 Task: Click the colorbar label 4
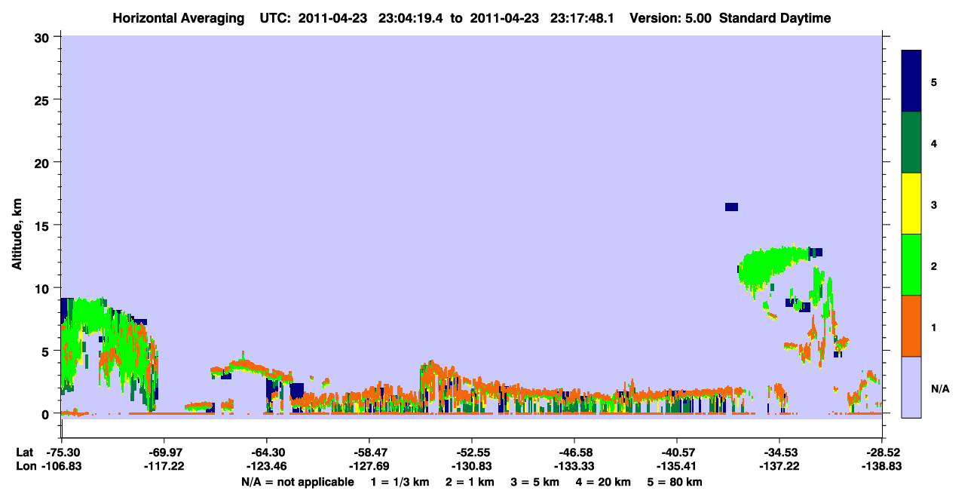[933, 143]
